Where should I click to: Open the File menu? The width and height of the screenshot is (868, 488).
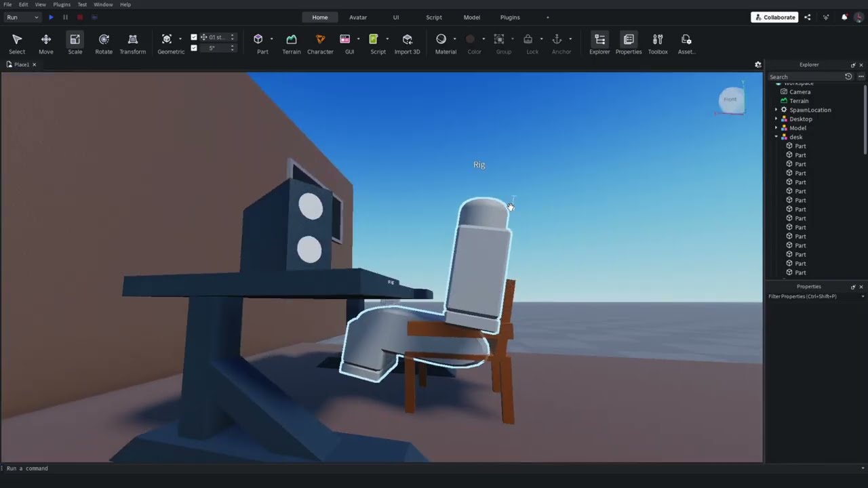click(x=7, y=4)
